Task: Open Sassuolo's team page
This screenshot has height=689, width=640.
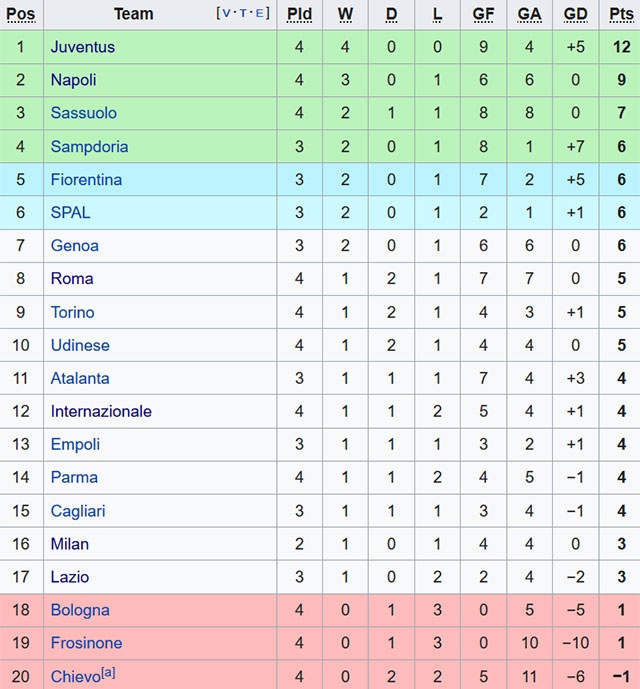Action: [84, 113]
